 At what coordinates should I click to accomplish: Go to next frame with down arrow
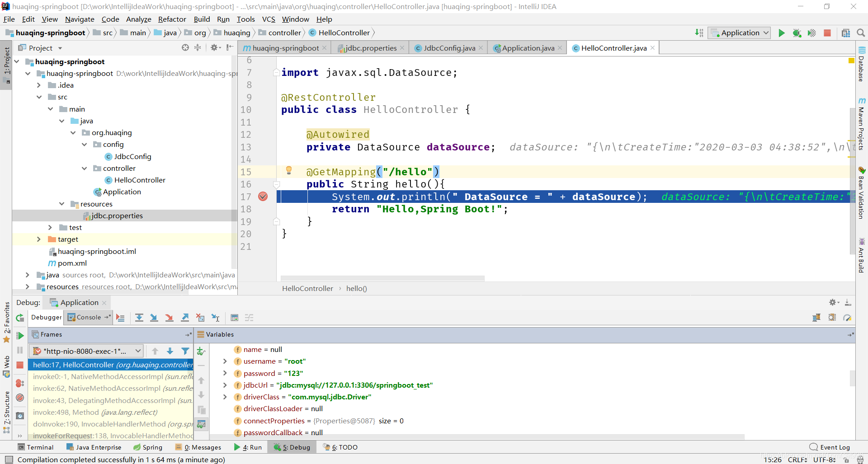pyautogui.click(x=170, y=351)
